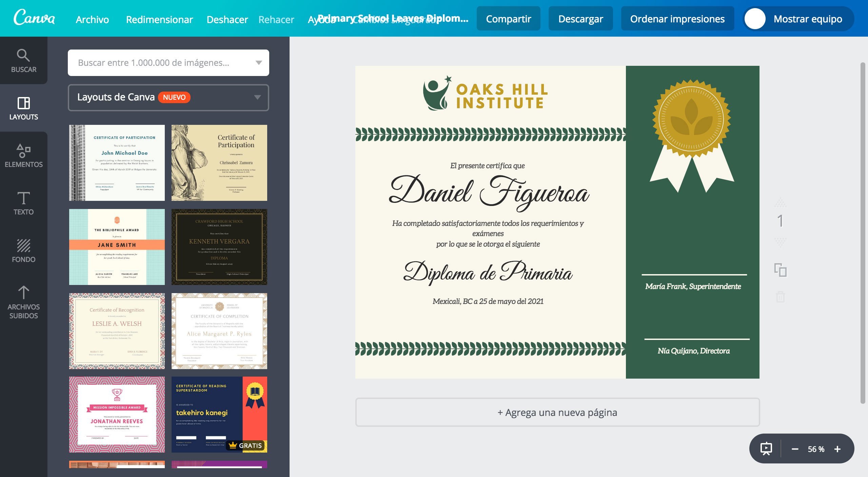Select the Oaks Hill Institute logo graphic
Image resolution: width=868 pixels, height=477 pixels.
[x=437, y=93]
